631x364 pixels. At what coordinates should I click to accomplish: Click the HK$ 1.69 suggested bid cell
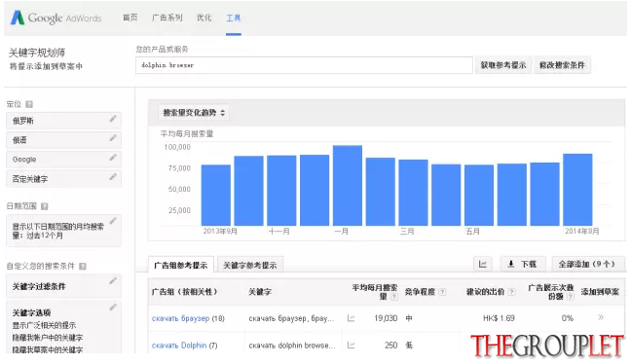[x=499, y=318]
